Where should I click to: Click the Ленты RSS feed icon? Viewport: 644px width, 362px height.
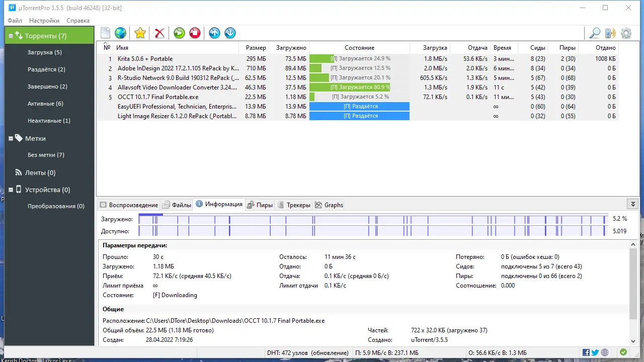point(19,172)
